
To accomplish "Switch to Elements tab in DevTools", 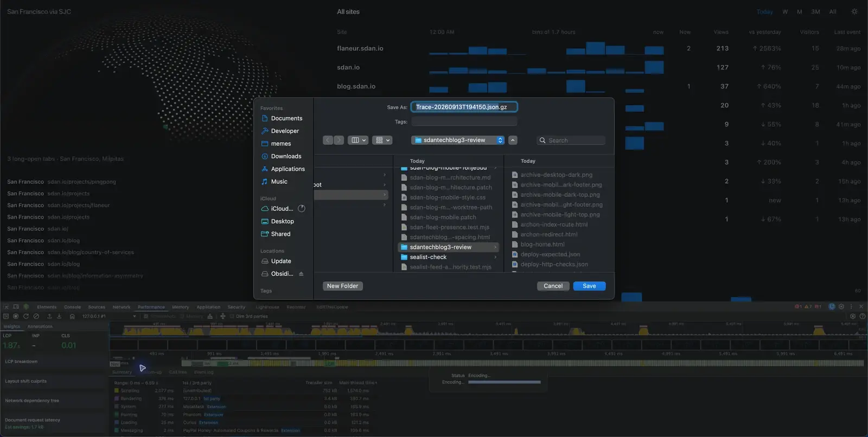I will coord(47,307).
